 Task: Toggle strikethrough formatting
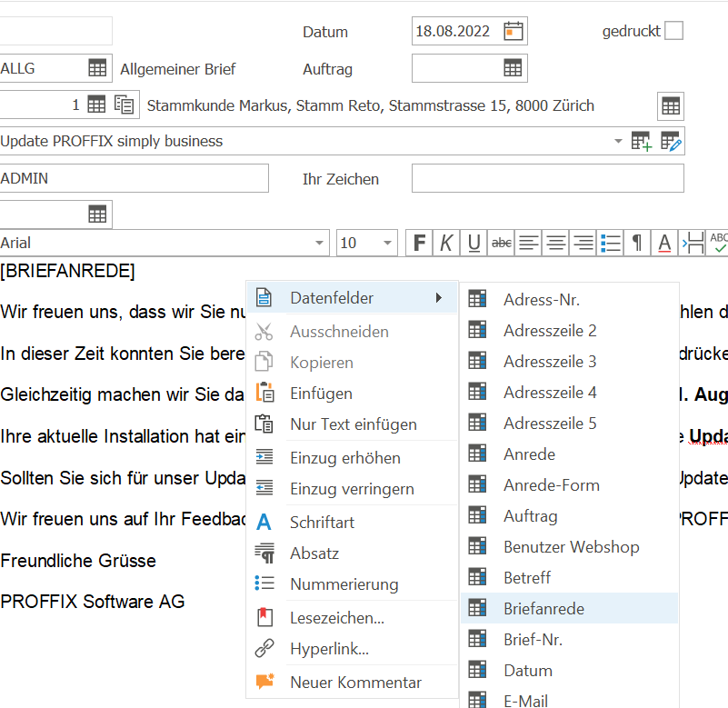(501, 243)
